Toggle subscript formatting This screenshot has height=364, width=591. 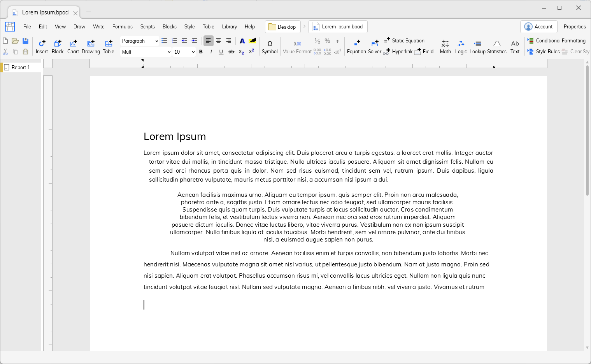(x=241, y=52)
